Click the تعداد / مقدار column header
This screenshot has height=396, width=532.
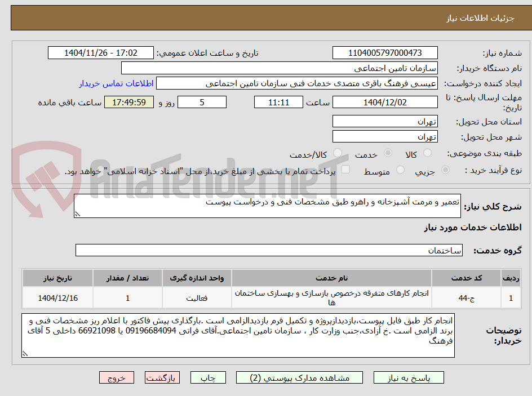[x=127, y=278]
